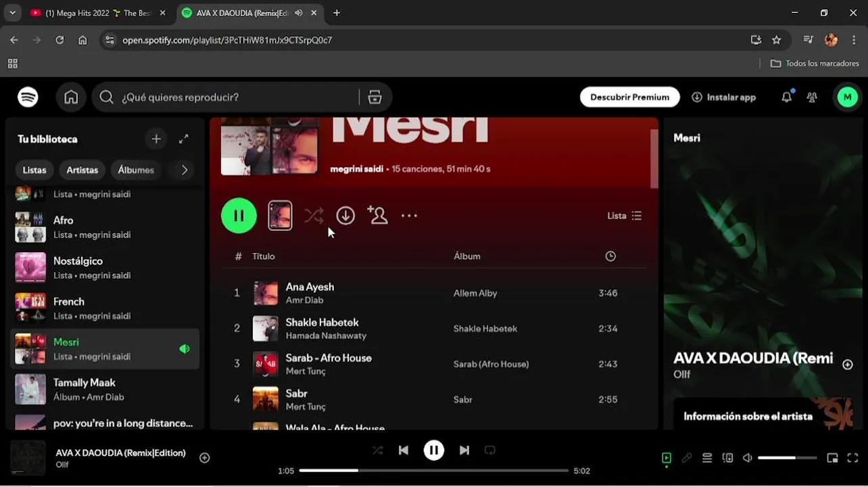Skip to previous track
868x487 pixels.
click(404, 450)
